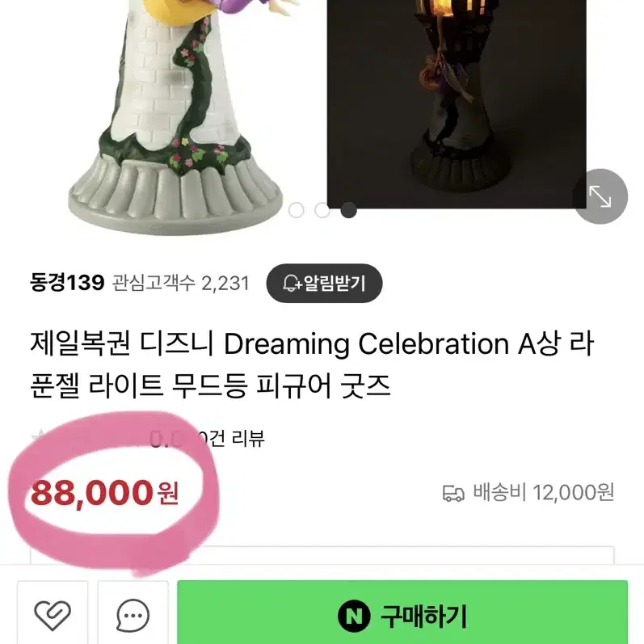
Task: Select the first image carousel dot
Action: (x=296, y=210)
